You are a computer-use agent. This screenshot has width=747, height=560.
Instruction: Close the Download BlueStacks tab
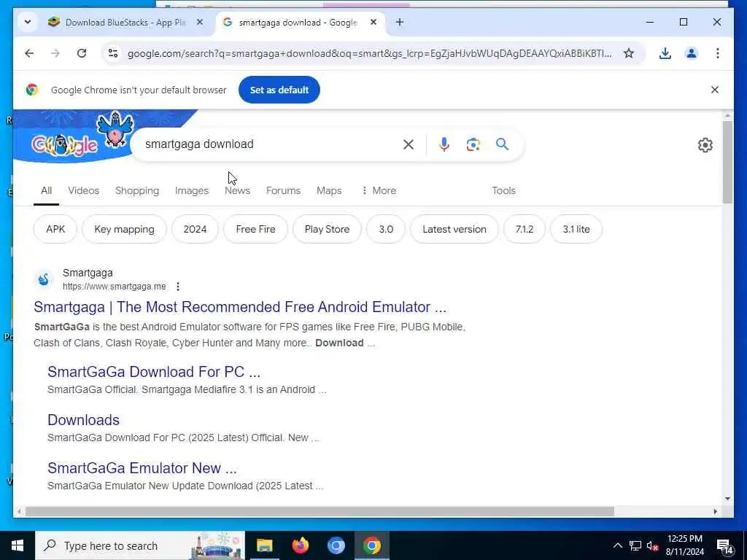tap(200, 23)
